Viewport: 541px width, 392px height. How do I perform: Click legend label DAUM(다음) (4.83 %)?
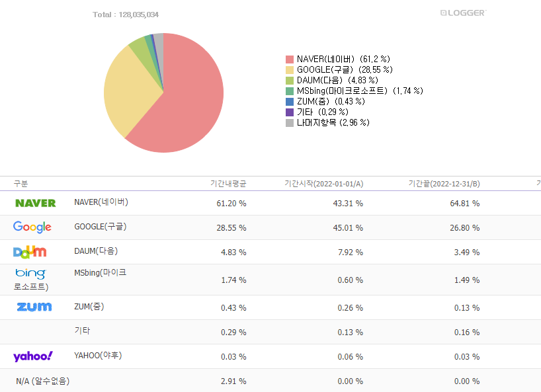[337, 81]
